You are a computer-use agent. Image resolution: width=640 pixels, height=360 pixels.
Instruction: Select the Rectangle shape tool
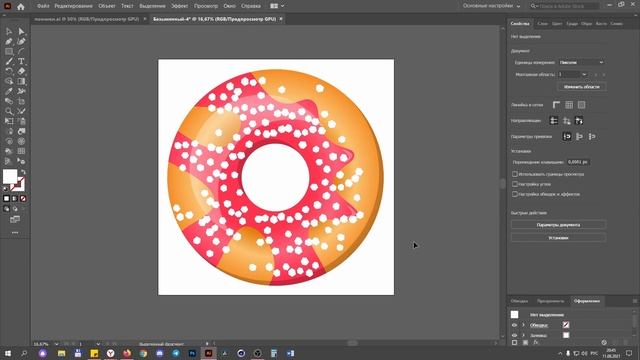coord(9,51)
